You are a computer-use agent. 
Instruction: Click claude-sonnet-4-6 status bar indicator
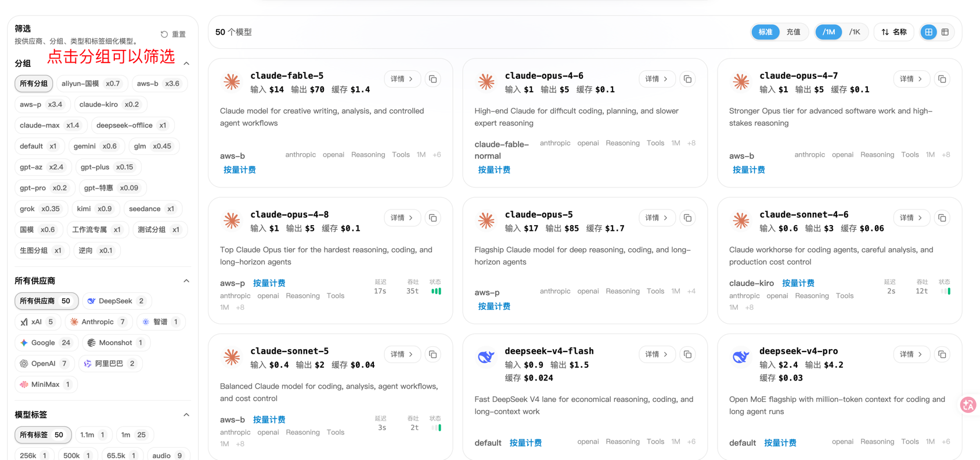click(946, 291)
